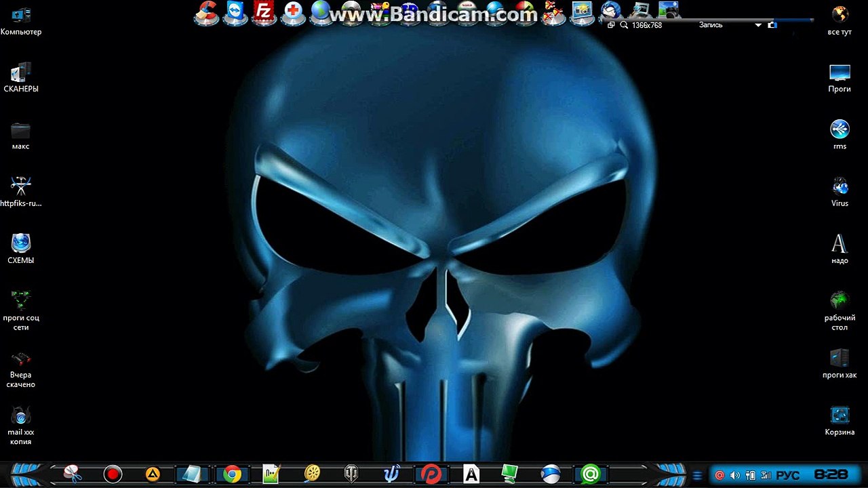This screenshot has width=868, height=488.
Task: Click the Bandicam window mode icon
Action: coord(611,25)
